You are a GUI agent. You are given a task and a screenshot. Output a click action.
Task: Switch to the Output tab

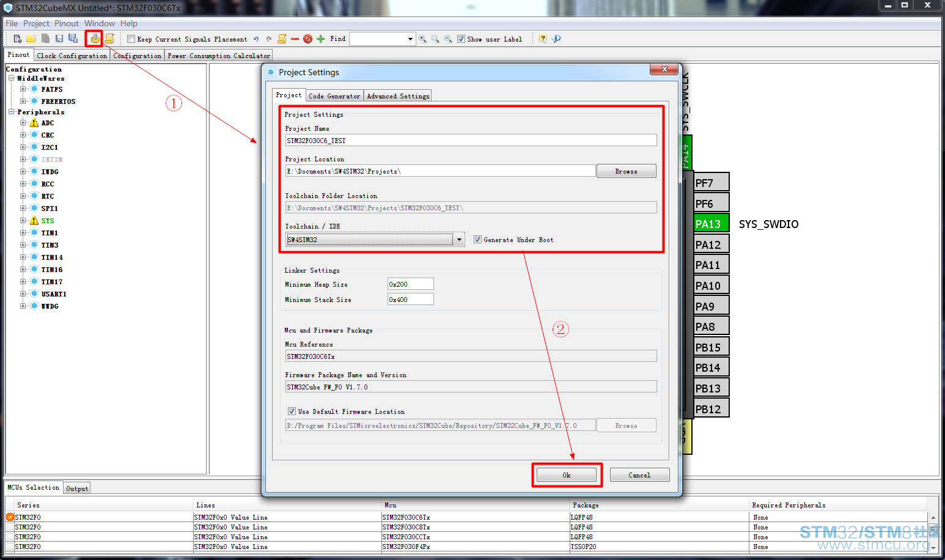point(77,488)
